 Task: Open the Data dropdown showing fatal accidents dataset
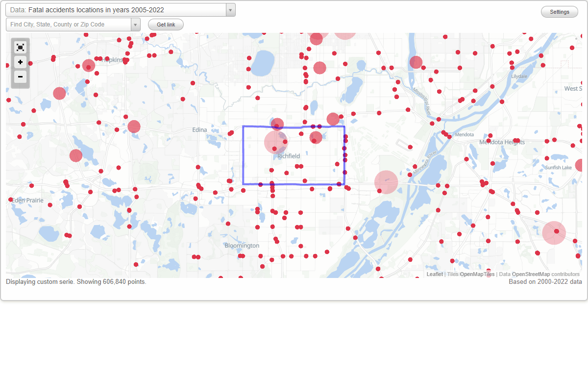(x=118, y=9)
